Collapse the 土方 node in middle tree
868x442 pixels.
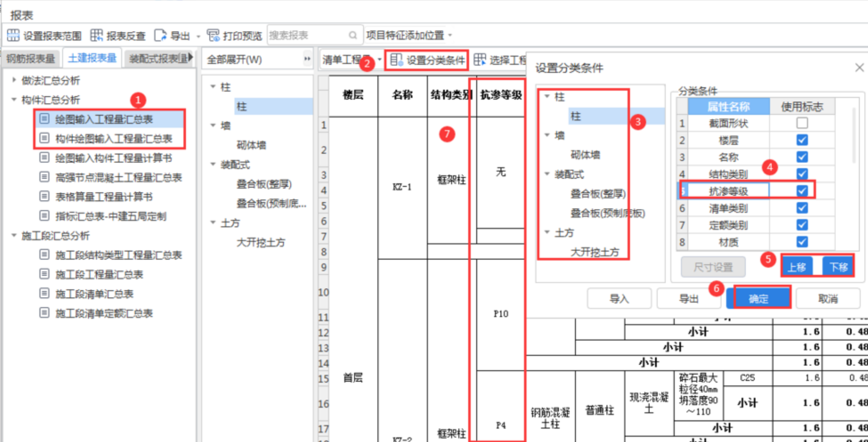click(213, 222)
